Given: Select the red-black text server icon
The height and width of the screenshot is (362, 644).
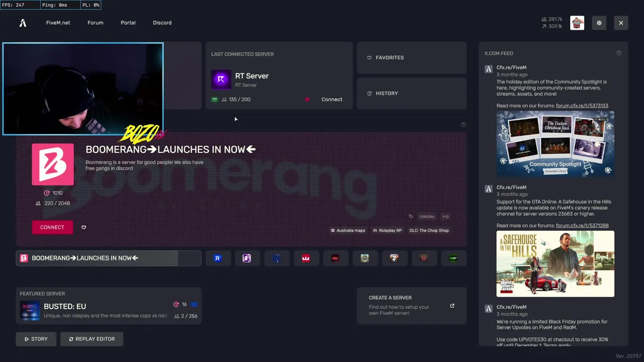Looking at the screenshot, I should 335,258.
